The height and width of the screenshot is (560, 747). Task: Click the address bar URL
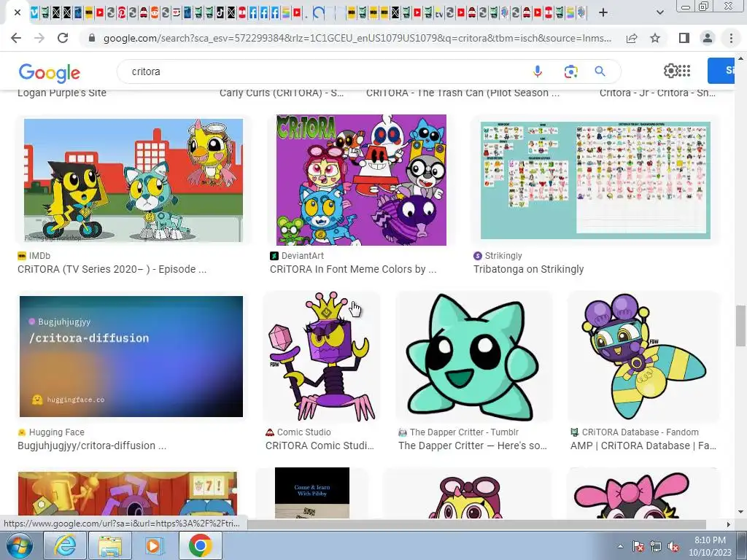point(357,38)
